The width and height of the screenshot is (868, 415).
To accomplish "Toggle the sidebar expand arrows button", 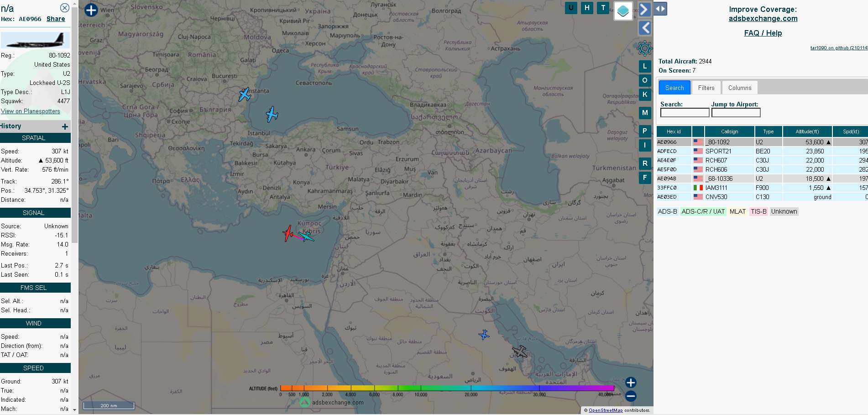I will click(x=660, y=9).
